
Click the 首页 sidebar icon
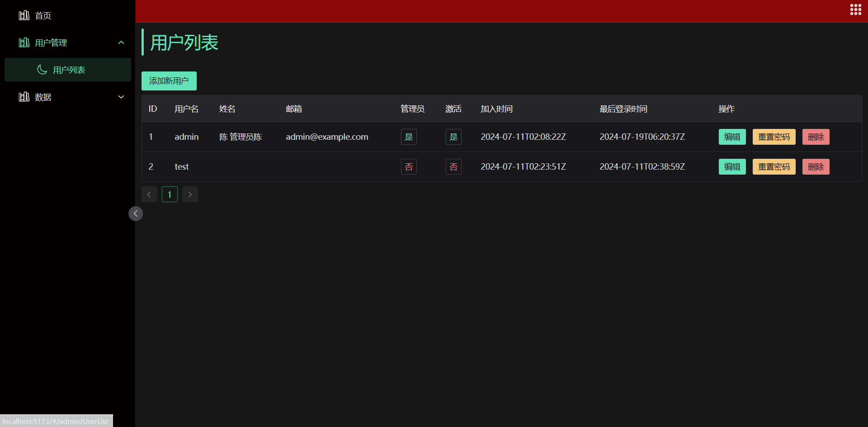(x=24, y=15)
